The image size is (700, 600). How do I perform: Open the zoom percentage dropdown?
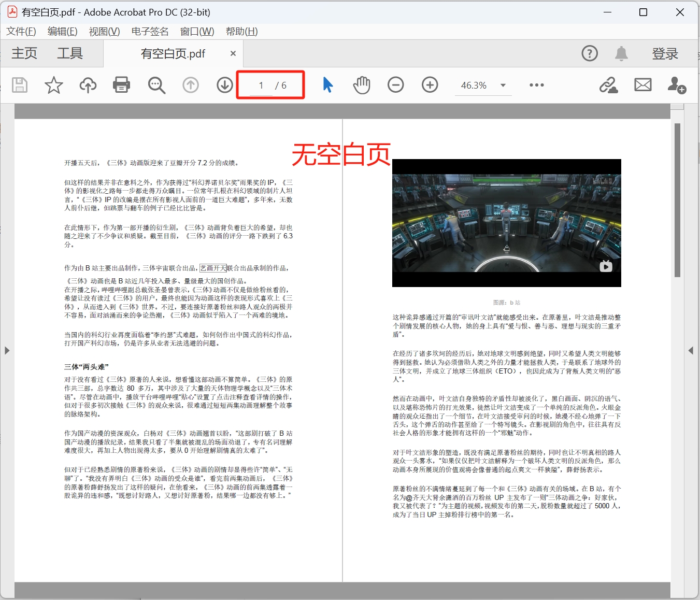(502, 85)
